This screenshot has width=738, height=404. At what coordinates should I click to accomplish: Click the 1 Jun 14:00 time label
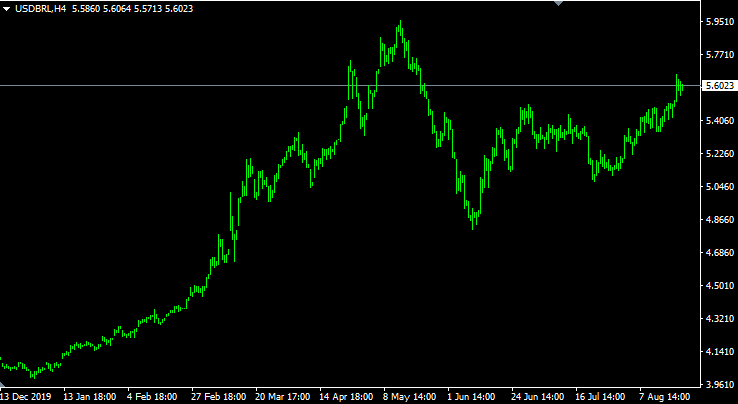coord(471,396)
